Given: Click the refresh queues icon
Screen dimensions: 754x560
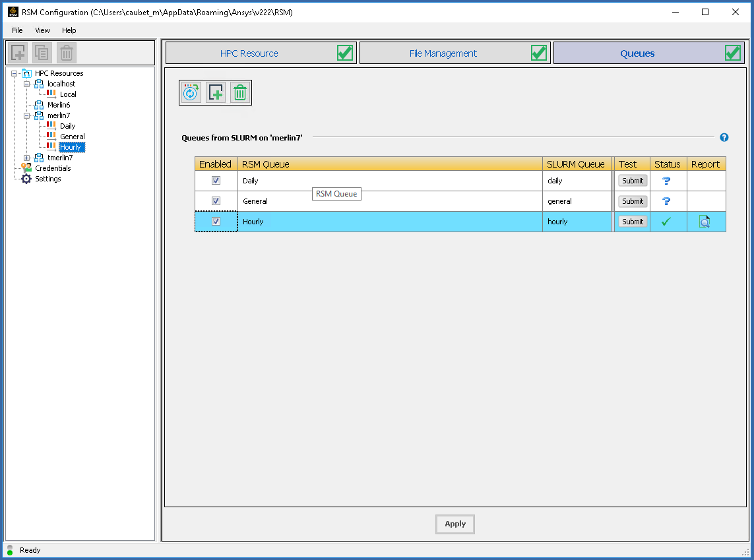Looking at the screenshot, I should tap(191, 93).
